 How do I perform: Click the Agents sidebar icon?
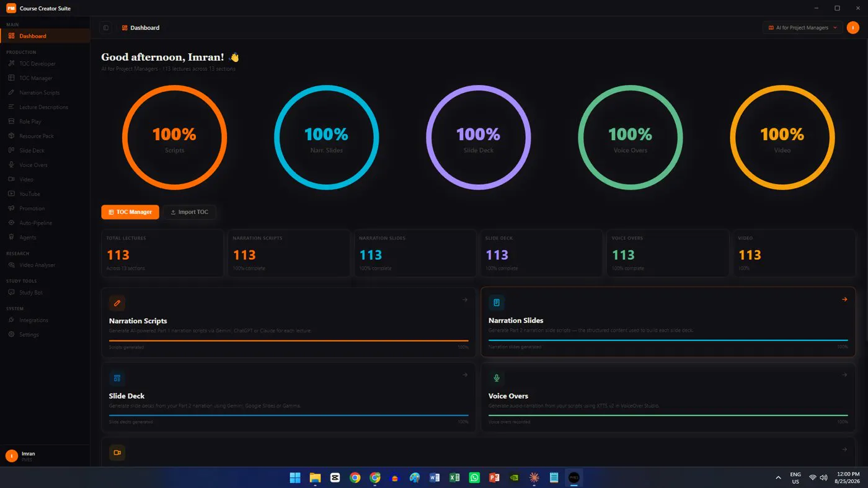pos(12,237)
